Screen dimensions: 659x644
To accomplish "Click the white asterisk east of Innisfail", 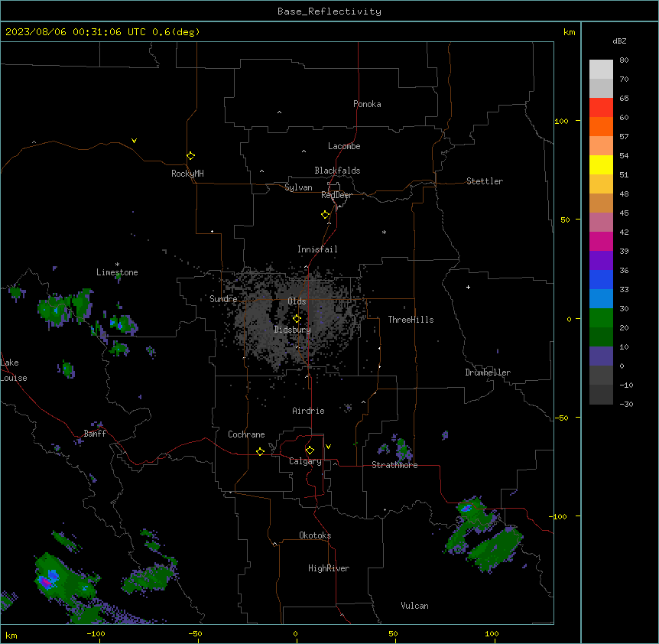I will click(384, 232).
